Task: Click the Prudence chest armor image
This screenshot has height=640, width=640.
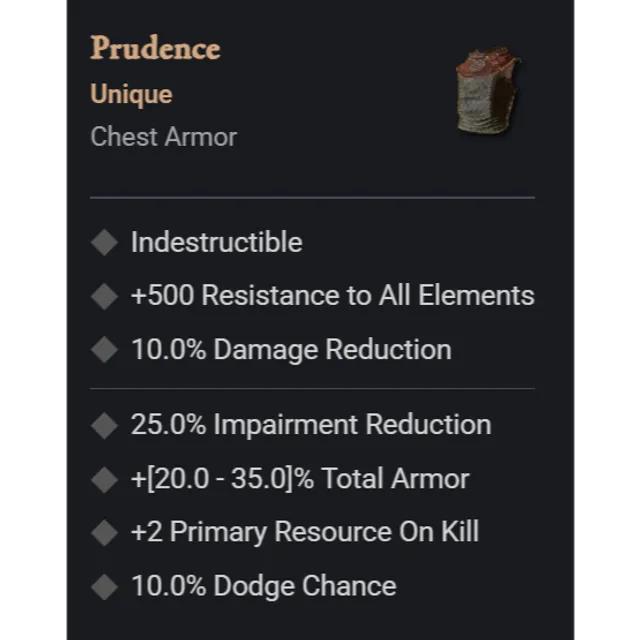Action: click(488, 91)
